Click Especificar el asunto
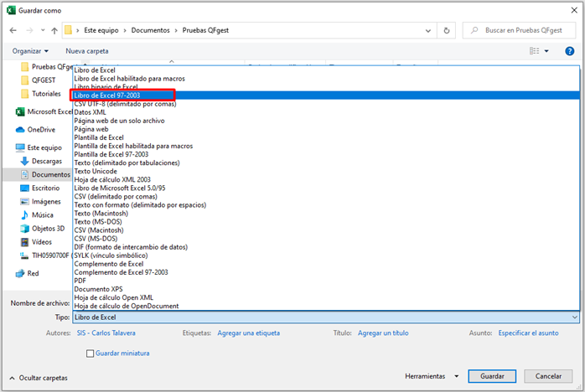 pyautogui.click(x=528, y=333)
